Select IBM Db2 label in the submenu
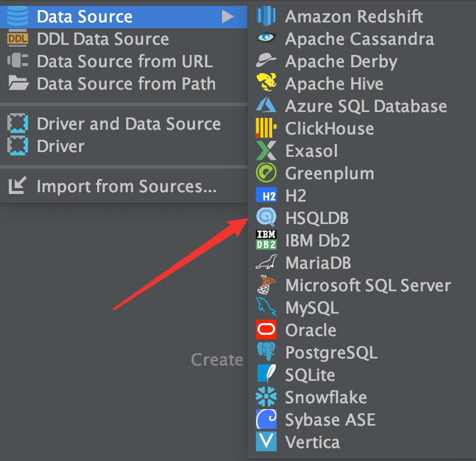 (318, 240)
